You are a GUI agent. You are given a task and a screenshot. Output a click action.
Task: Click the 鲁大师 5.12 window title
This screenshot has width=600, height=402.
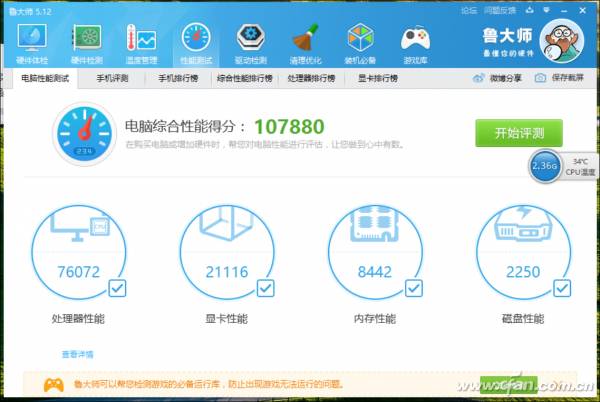coord(30,11)
